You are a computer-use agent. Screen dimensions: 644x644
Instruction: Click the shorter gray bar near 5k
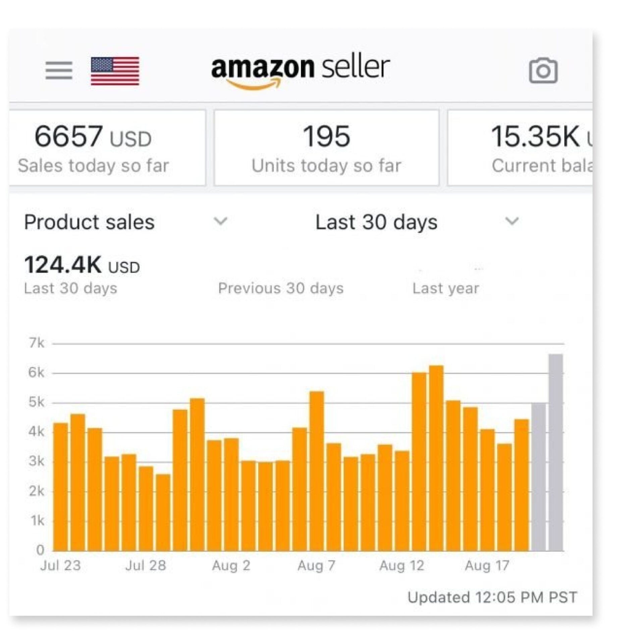point(538,477)
